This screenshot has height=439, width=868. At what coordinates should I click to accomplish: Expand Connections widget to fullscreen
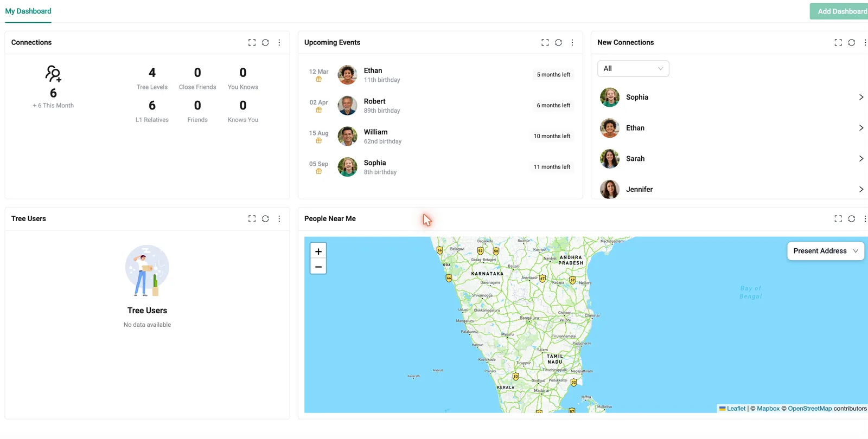click(252, 42)
